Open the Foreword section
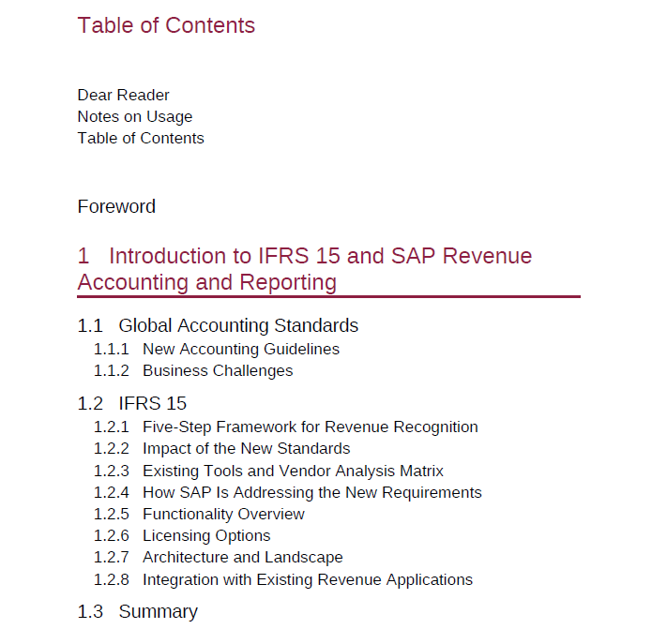The height and width of the screenshot is (644, 652). (x=116, y=206)
